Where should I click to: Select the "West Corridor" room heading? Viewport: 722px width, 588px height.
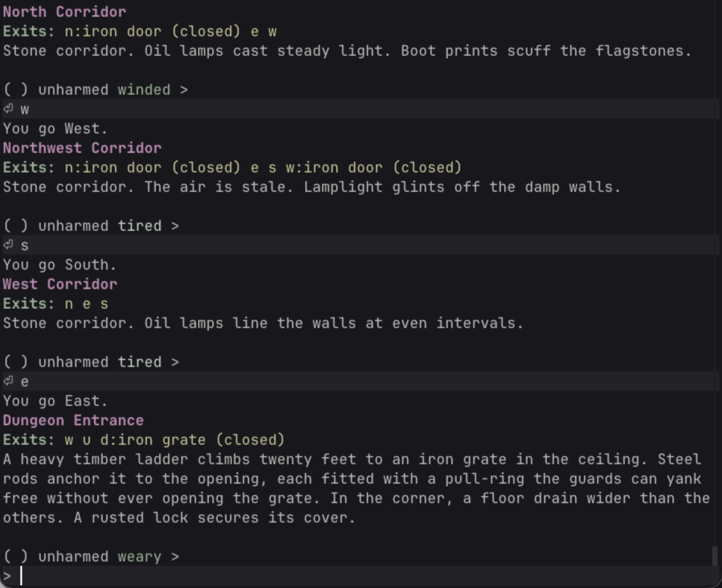(60, 284)
